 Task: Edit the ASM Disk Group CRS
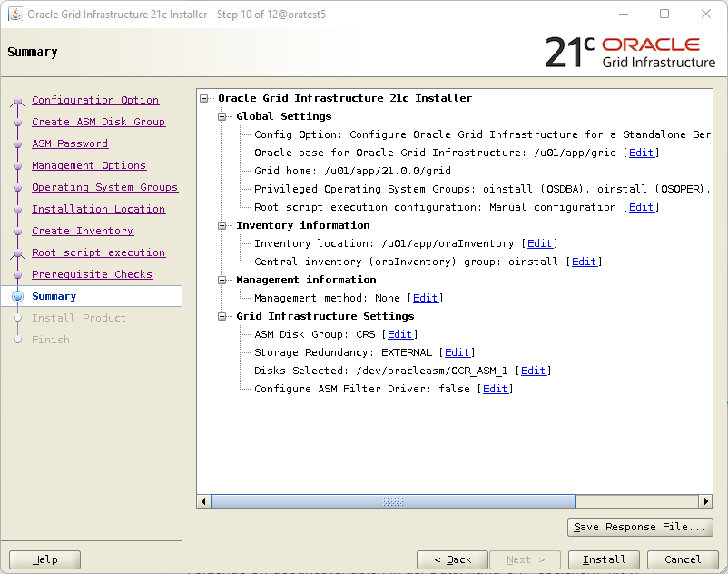click(399, 334)
